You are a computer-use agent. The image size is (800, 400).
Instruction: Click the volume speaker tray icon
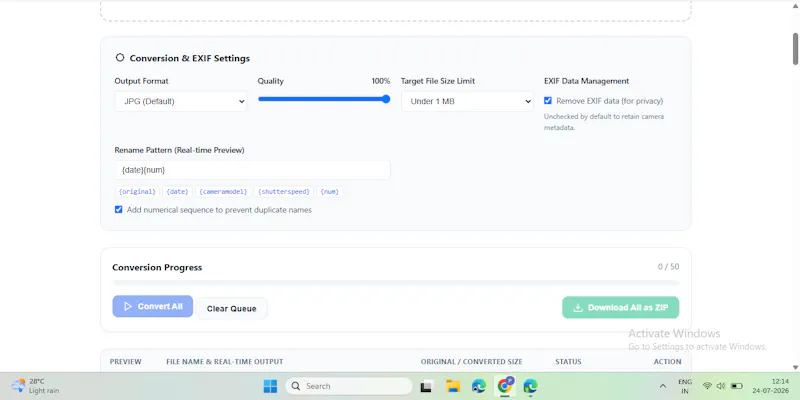coord(721,386)
